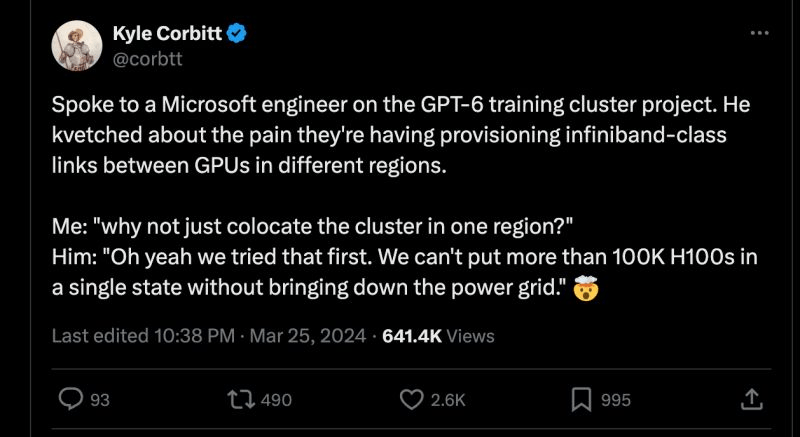Open the three-dot more options menu

(760, 33)
